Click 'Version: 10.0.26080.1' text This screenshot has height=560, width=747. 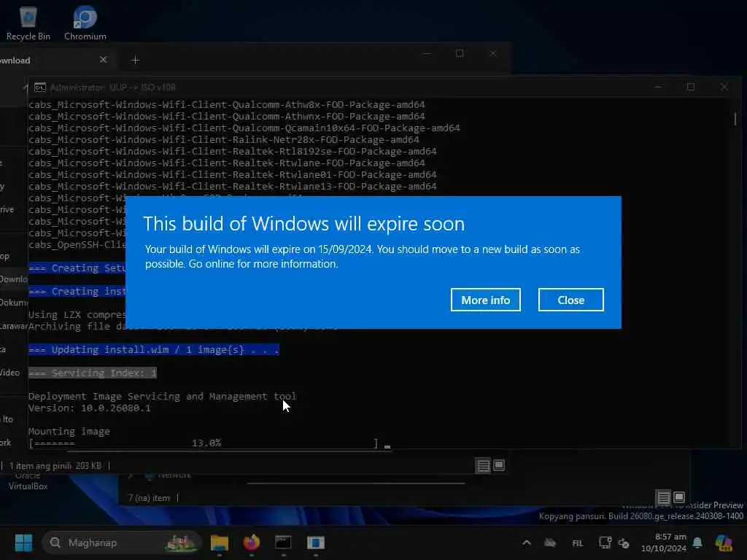[x=90, y=408]
